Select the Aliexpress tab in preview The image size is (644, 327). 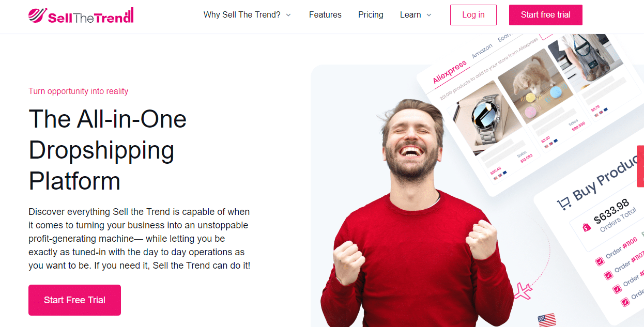(450, 72)
